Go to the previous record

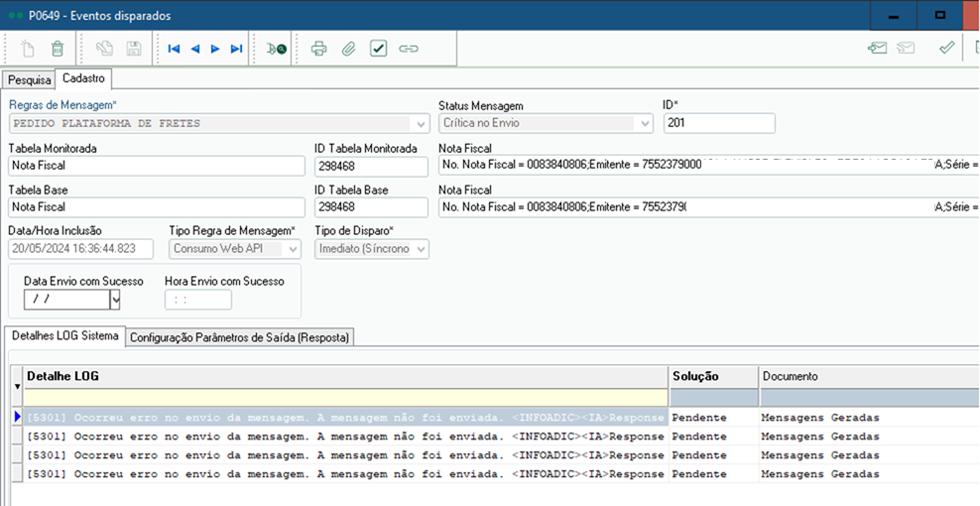click(194, 48)
